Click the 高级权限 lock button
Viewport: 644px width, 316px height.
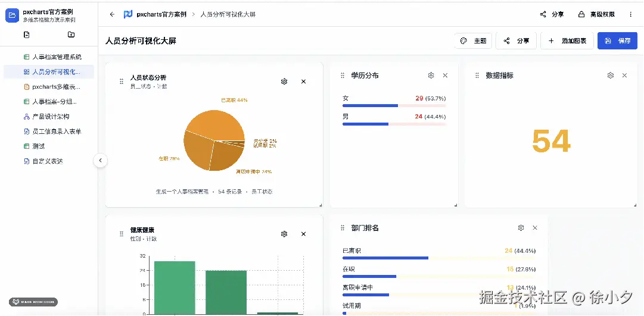tap(596, 14)
